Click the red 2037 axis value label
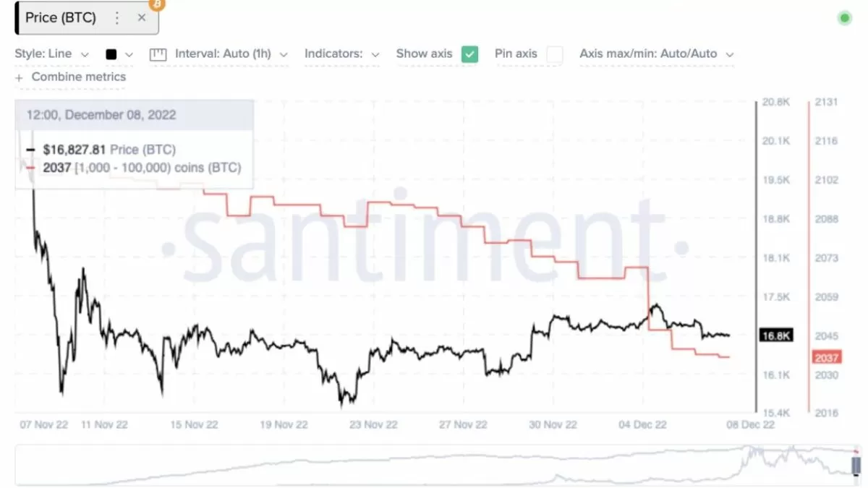The height and width of the screenshot is (488, 868). pyautogui.click(x=826, y=357)
